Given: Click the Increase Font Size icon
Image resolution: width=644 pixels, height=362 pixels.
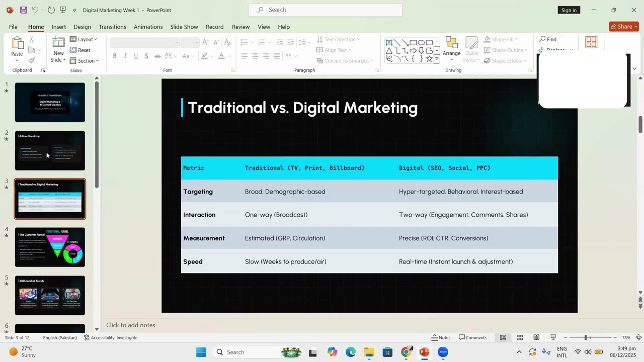Looking at the screenshot, I should click(x=205, y=42).
